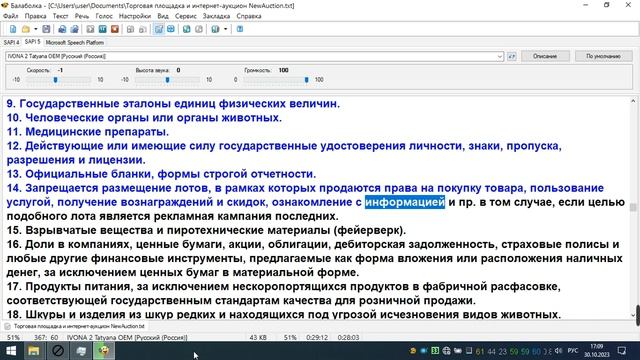This screenshot has height=360, width=640.
Task: Open the Речь menu
Action: (x=82, y=16)
